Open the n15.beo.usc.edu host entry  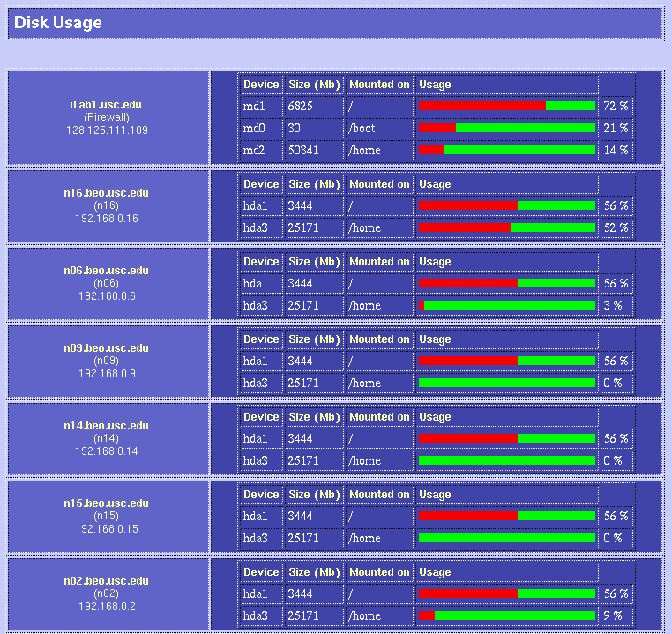point(106,503)
